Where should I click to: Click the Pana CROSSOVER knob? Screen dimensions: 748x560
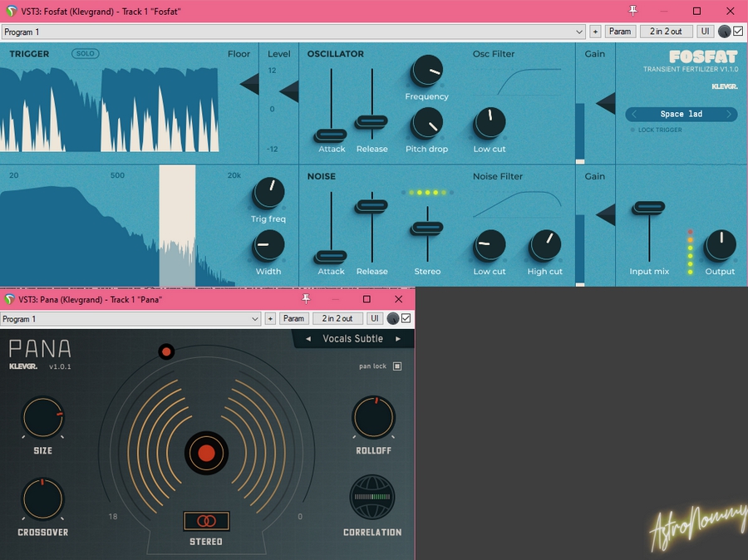click(42, 499)
